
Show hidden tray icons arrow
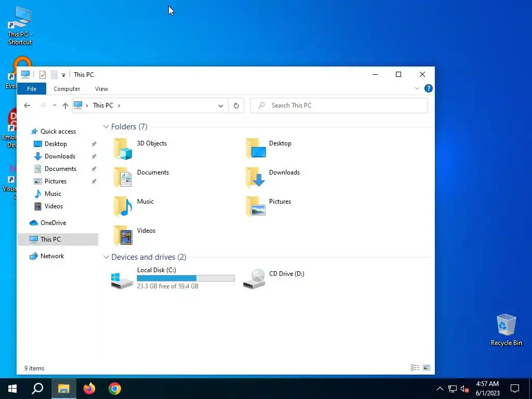440,389
